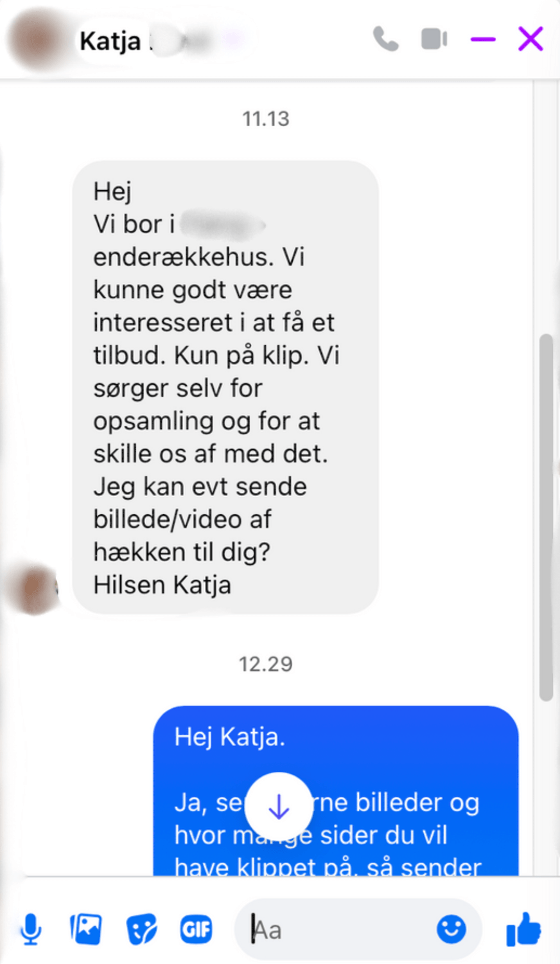Viewport: 560px width, 964px height.
Task: Jump to latest message with down arrow
Action: click(279, 806)
